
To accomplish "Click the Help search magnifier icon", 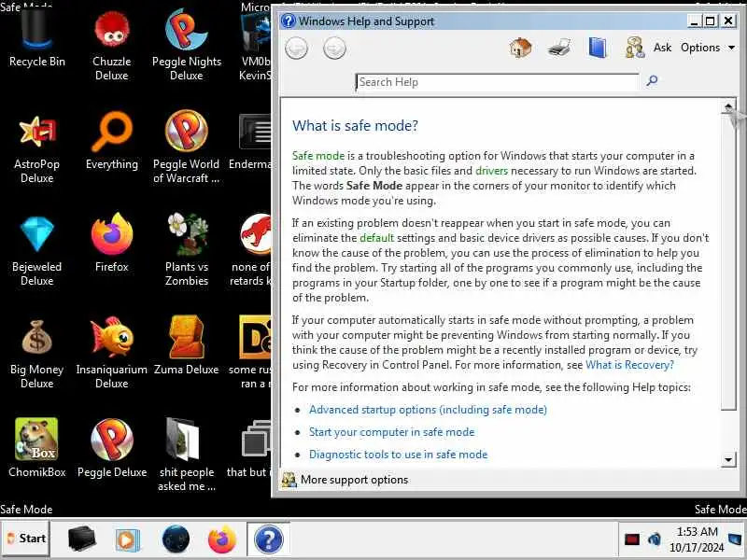I will click(x=652, y=81).
